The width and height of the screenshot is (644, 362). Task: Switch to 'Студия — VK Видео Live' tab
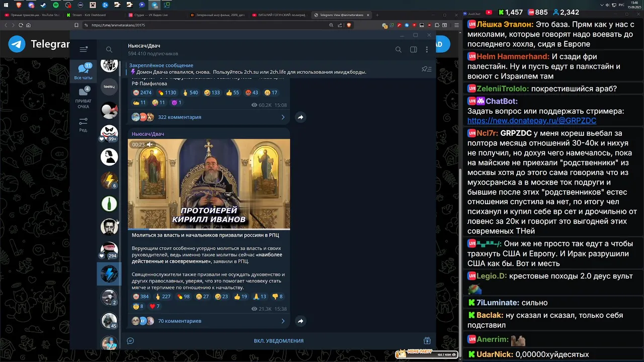pyautogui.click(x=151, y=15)
